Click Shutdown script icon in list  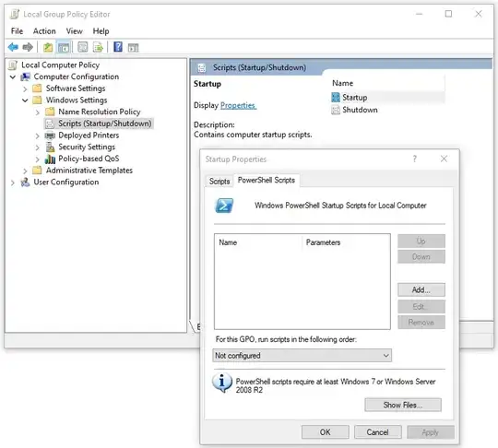(336, 110)
